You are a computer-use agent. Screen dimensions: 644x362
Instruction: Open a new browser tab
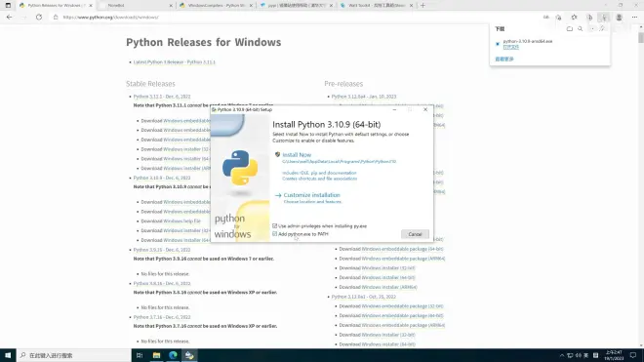tap(423, 5)
